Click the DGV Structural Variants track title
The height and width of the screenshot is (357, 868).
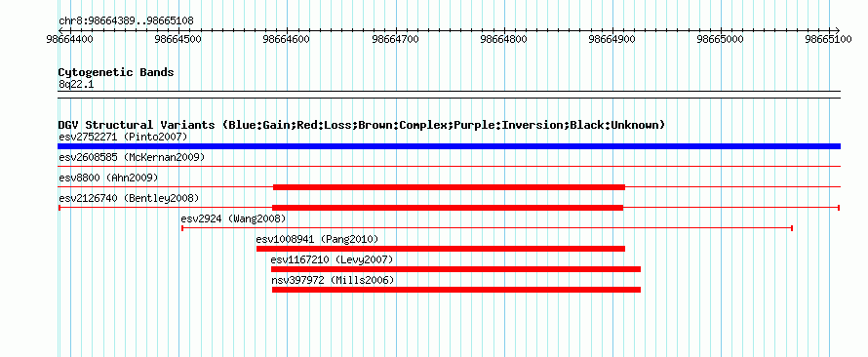361,125
